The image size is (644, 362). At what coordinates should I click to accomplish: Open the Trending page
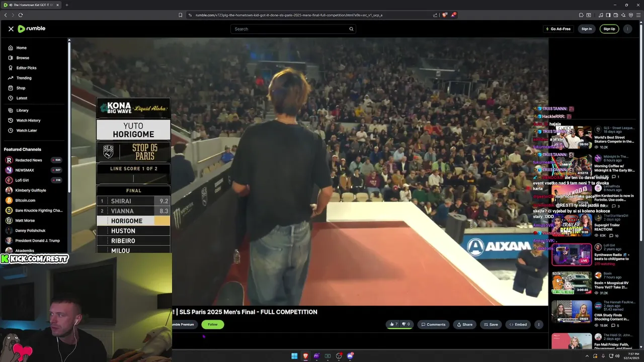point(24,78)
